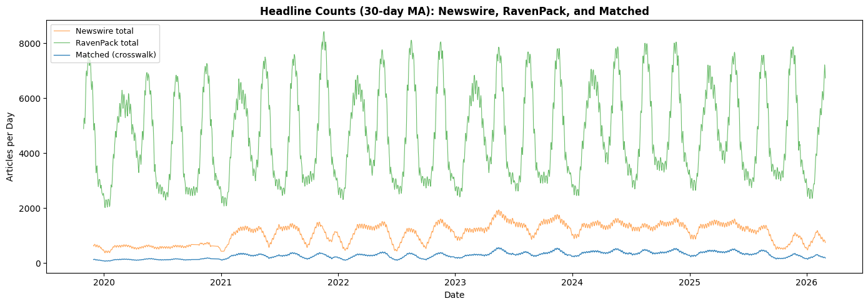Click the 'Matched (crosswalk)' legend label
This screenshot has height=306, width=868.
click(x=116, y=55)
